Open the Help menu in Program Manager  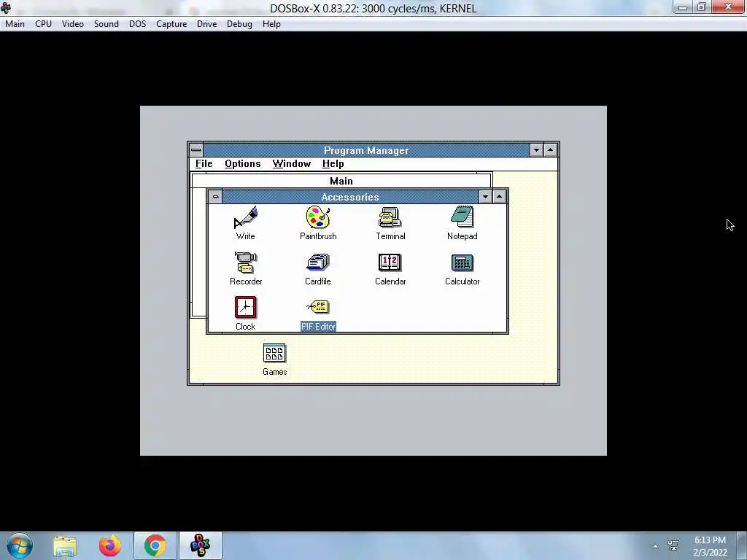click(333, 164)
